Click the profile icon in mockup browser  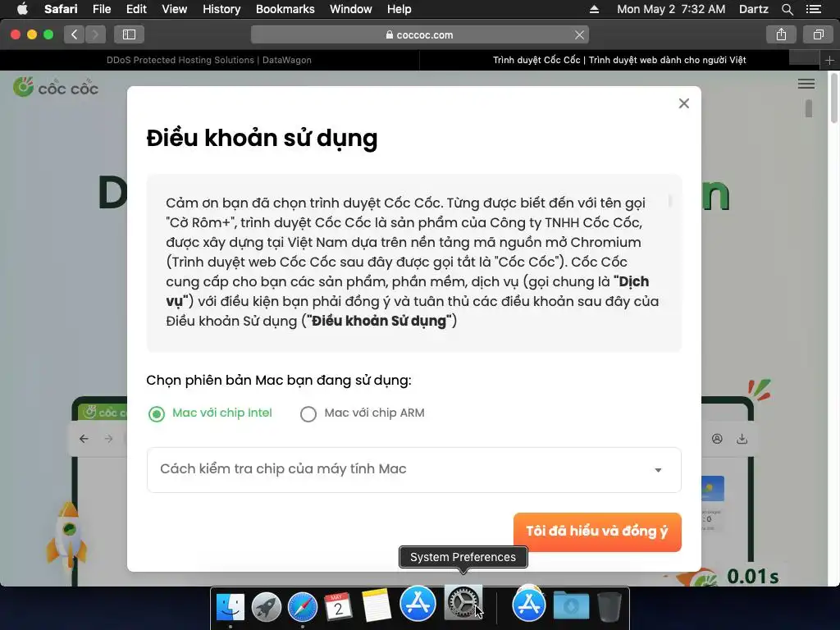point(717,439)
